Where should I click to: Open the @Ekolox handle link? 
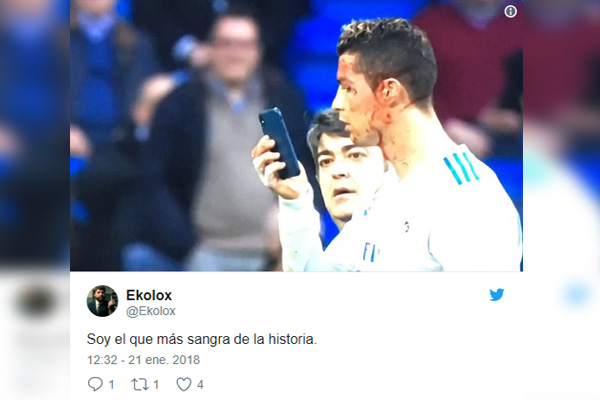[x=151, y=311]
